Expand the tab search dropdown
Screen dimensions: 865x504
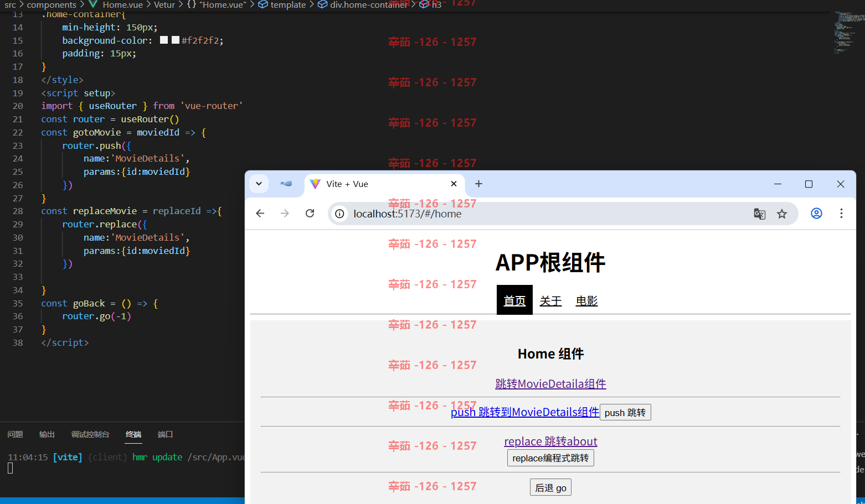tap(259, 184)
